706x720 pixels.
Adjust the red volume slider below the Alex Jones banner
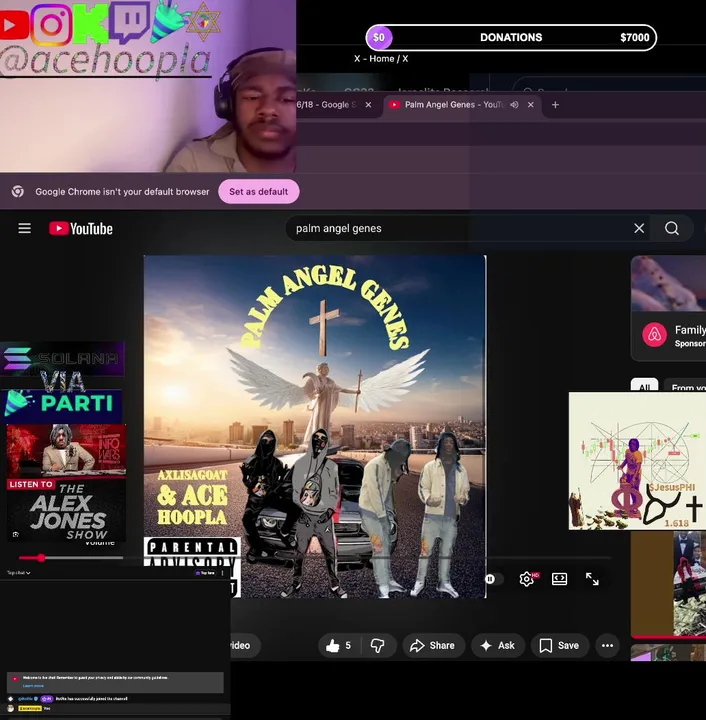(71, 558)
